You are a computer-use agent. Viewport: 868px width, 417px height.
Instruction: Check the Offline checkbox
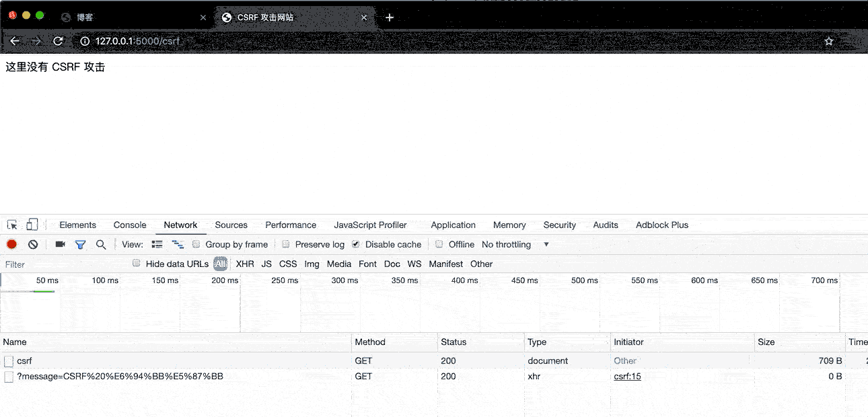[x=439, y=244]
